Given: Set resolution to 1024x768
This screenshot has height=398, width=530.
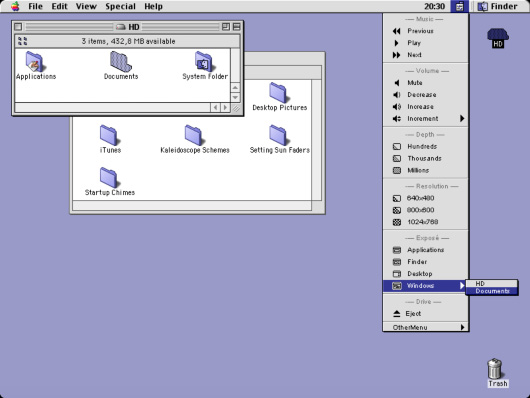Looking at the screenshot, I should (x=426, y=222).
